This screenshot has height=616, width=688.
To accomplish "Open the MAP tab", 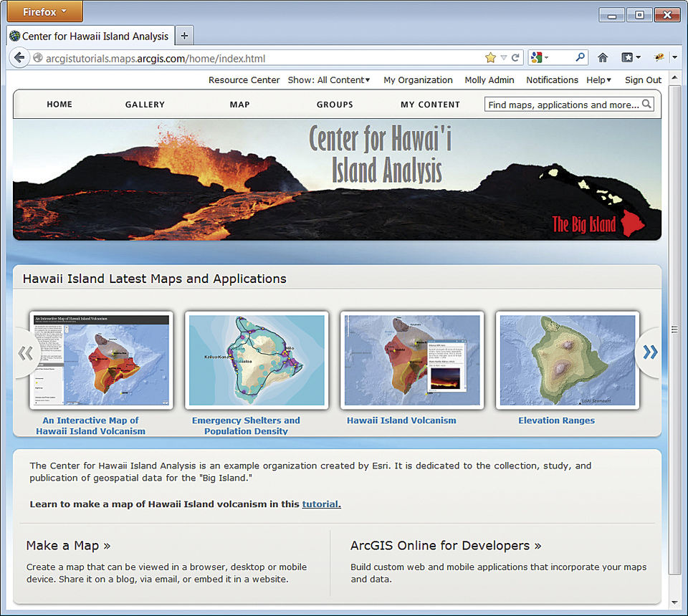I will (x=239, y=105).
